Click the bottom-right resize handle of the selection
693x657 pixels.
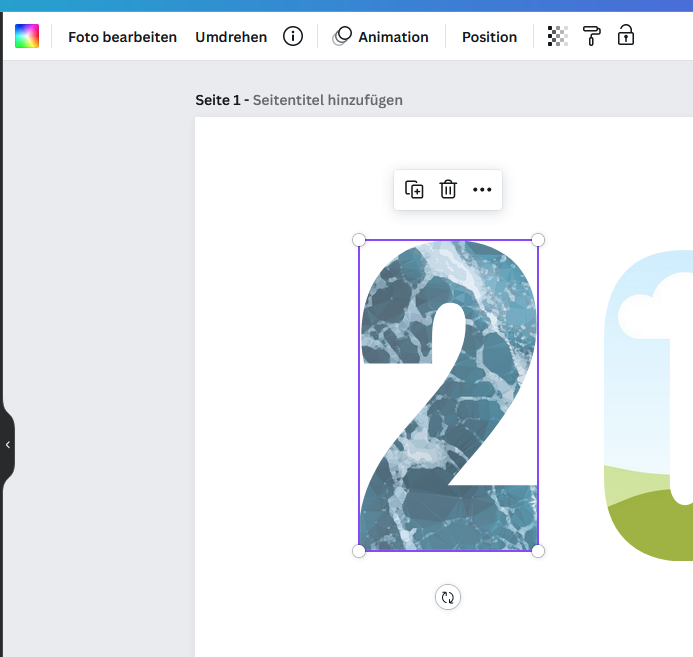[538, 551]
